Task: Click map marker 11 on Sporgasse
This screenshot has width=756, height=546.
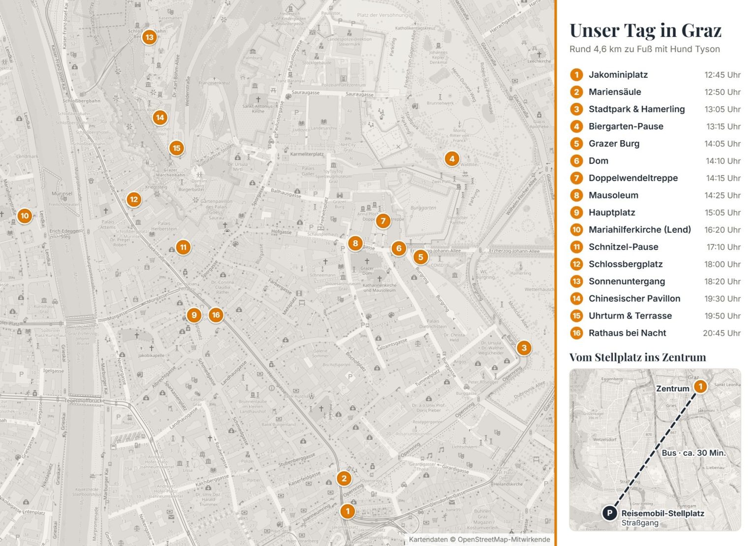Action: click(x=183, y=247)
